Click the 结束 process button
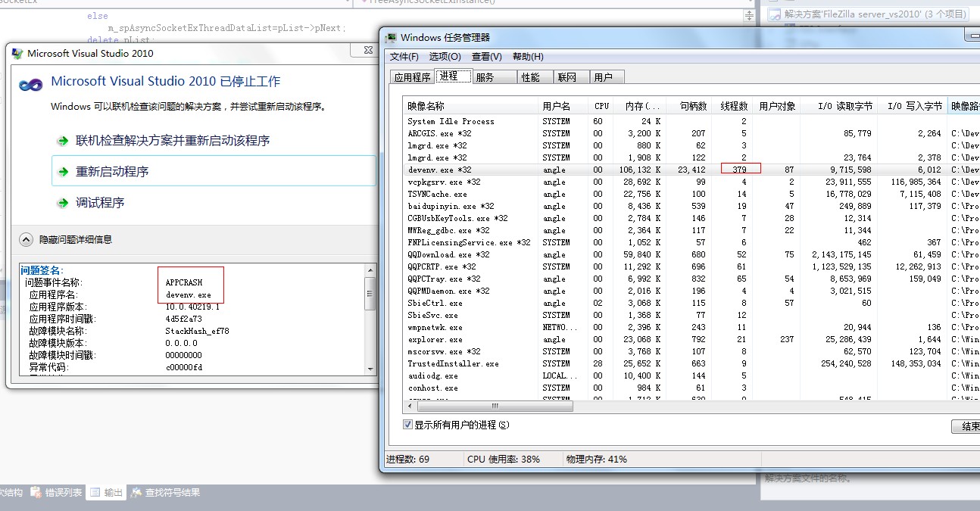Screen dimensions: 980x511 click(966, 426)
